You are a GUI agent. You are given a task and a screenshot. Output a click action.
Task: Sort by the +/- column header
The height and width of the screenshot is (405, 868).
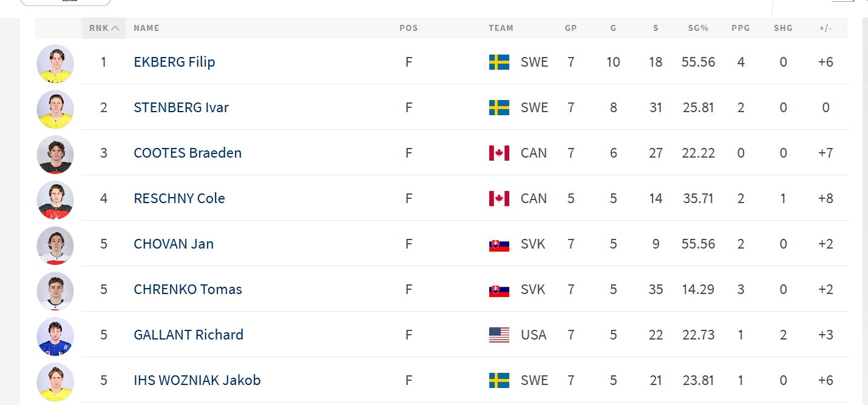click(825, 28)
